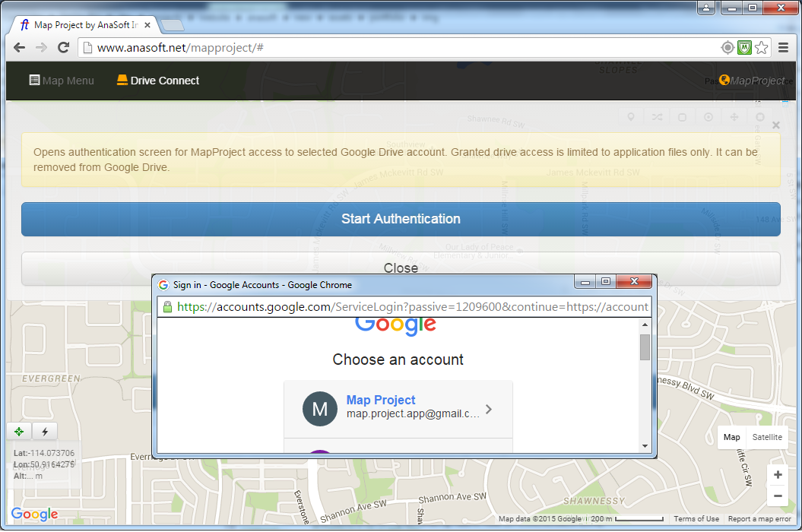Click the orange MapProject globe logo
This screenshot has width=802, height=532.
click(724, 80)
